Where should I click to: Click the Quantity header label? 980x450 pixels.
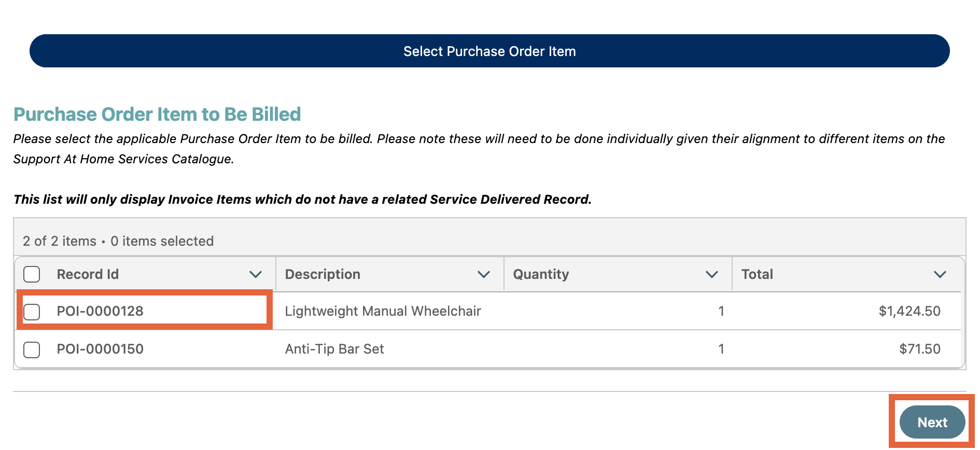(x=541, y=274)
